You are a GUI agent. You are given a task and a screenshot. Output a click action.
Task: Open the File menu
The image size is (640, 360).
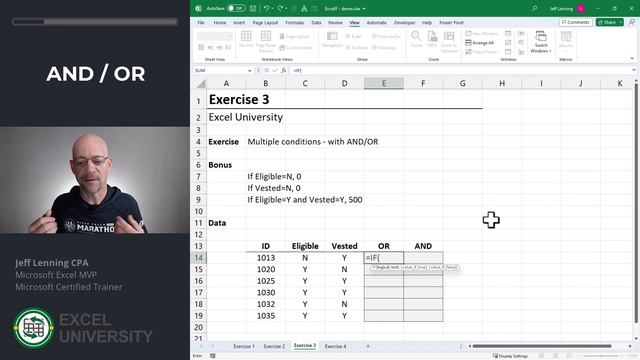click(201, 22)
